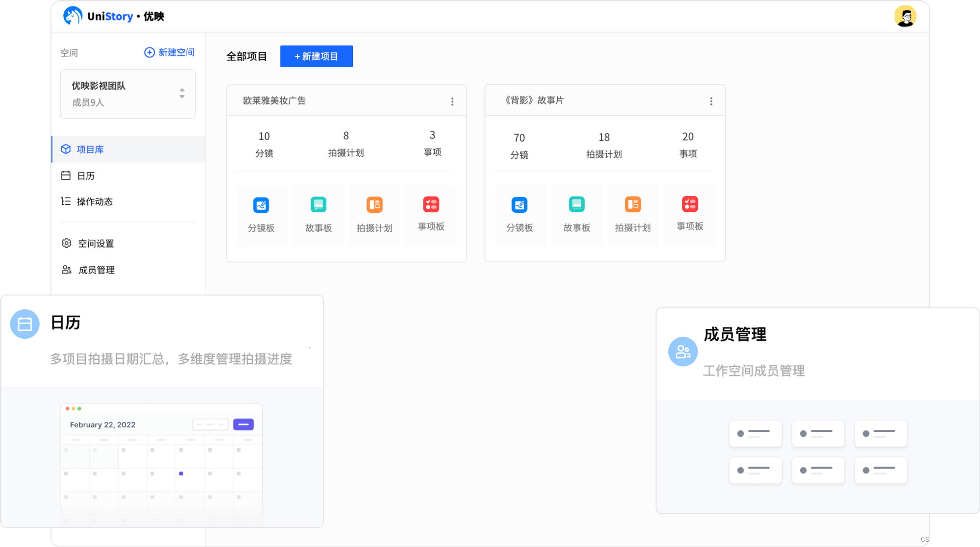Screen dimensions: 980x547
Task: Open more options for 《背影》故事片 card
Action: pyautogui.click(x=711, y=101)
